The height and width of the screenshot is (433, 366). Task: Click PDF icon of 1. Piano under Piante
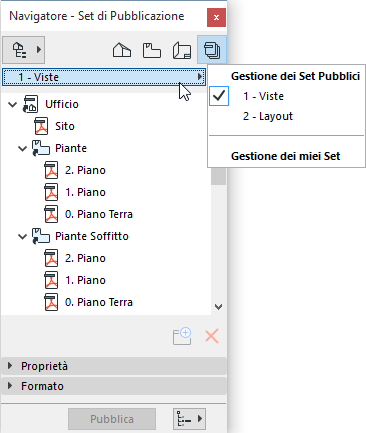[x=51, y=192]
